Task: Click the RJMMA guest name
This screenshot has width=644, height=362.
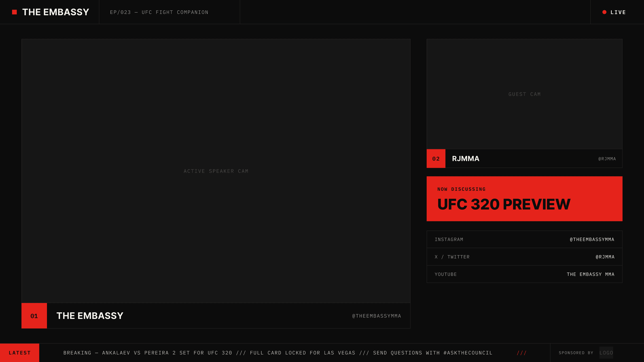Action: 466,159
